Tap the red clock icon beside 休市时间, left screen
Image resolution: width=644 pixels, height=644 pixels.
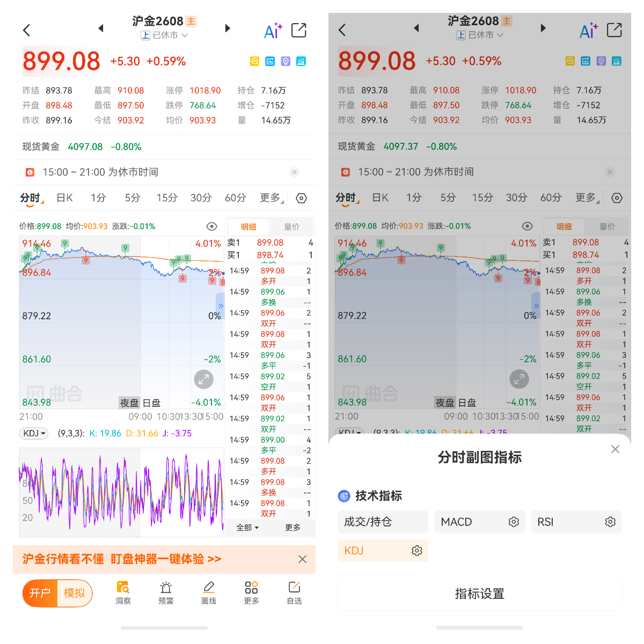pyautogui.click(x=30, y=172)
